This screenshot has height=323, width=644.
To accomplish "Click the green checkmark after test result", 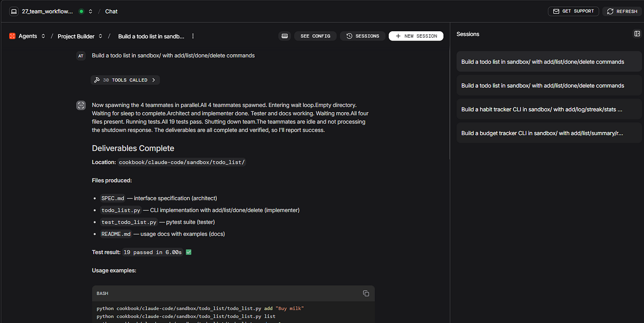I will pos(189,252).
